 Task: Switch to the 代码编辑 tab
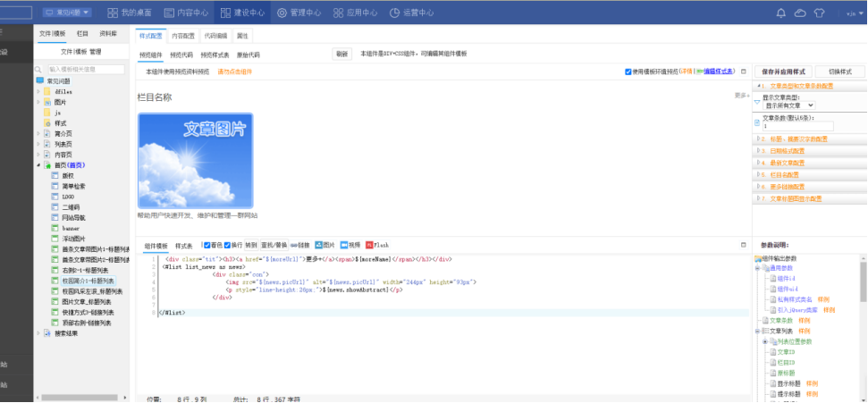pos(215,36)
